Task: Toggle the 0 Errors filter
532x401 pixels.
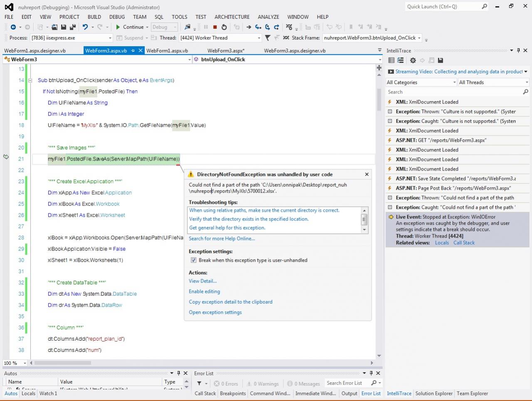Action: tap(226, 384)
